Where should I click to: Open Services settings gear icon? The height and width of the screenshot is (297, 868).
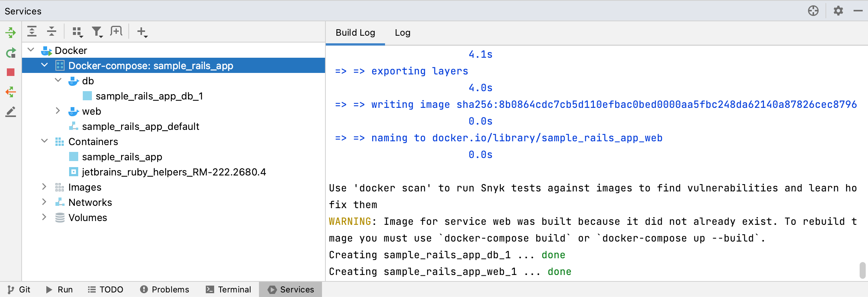[838, 11]
